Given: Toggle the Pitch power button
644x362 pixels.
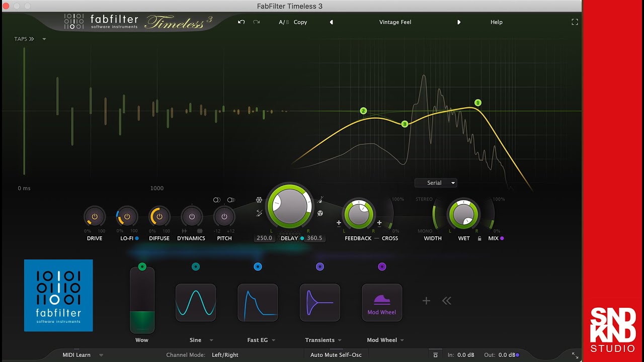Looking at the screenshot, I should point(224,217).
